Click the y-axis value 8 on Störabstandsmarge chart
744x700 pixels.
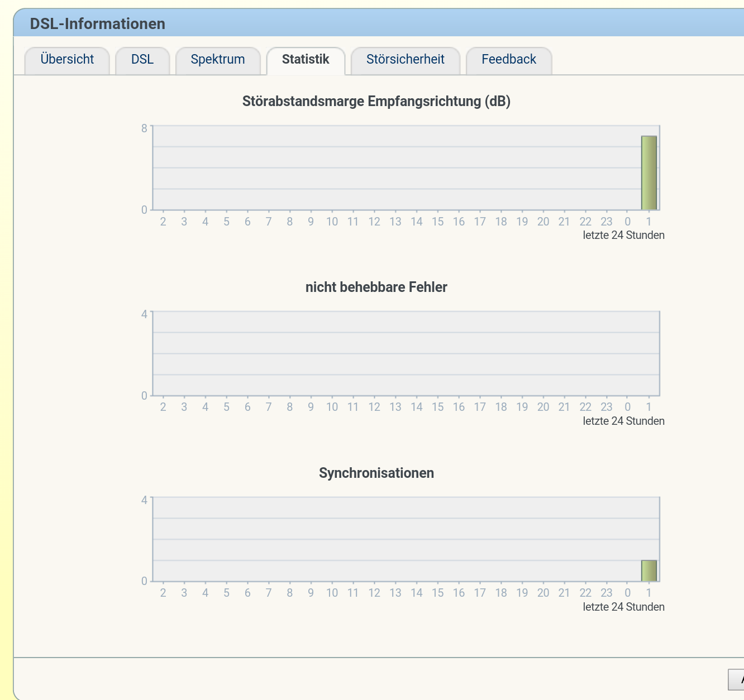click(144, 128)
